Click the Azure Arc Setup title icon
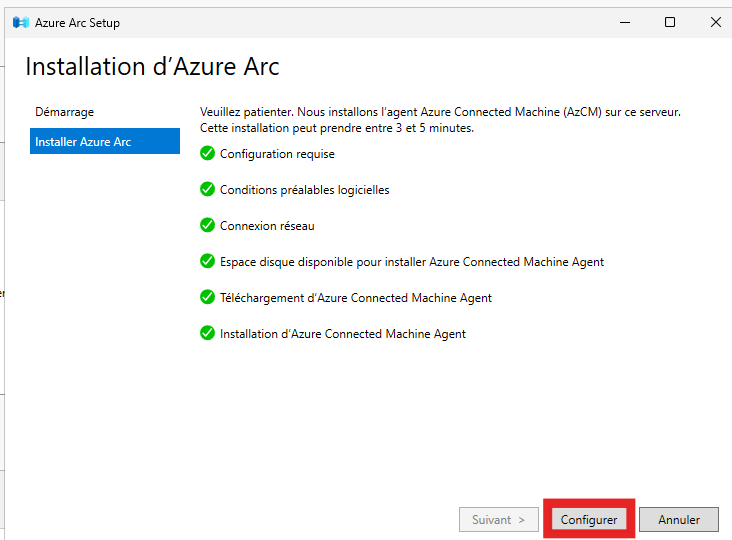The image size is (732, 540). [21, 22]
